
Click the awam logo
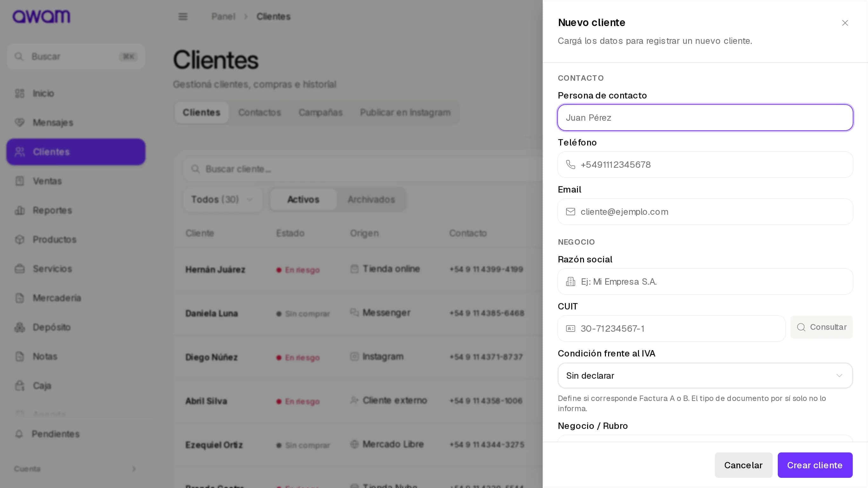coord(41,16)
